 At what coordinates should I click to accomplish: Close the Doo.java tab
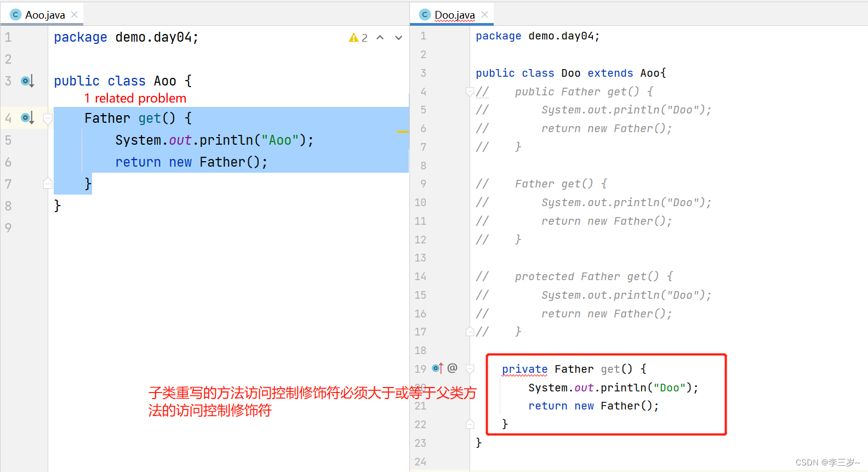pyautogui.click(x=484, y=14)
